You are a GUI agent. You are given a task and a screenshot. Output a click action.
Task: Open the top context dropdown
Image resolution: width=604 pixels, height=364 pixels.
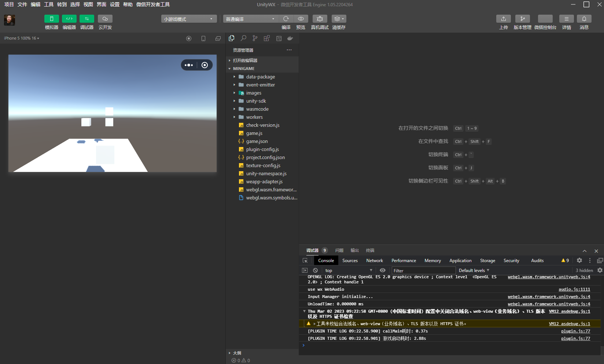coord(349,271)
